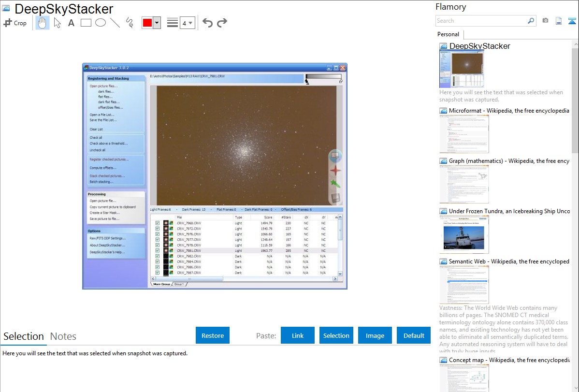Activate the hand pan tool
Image resolution: width=579 pixels, height=392 pixels.
42,23
